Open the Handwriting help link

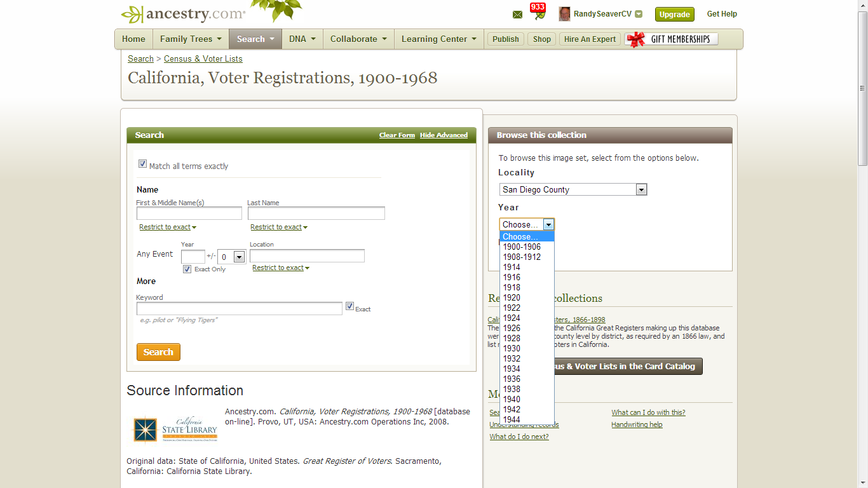pyautogui.click(x=637, y=424)
